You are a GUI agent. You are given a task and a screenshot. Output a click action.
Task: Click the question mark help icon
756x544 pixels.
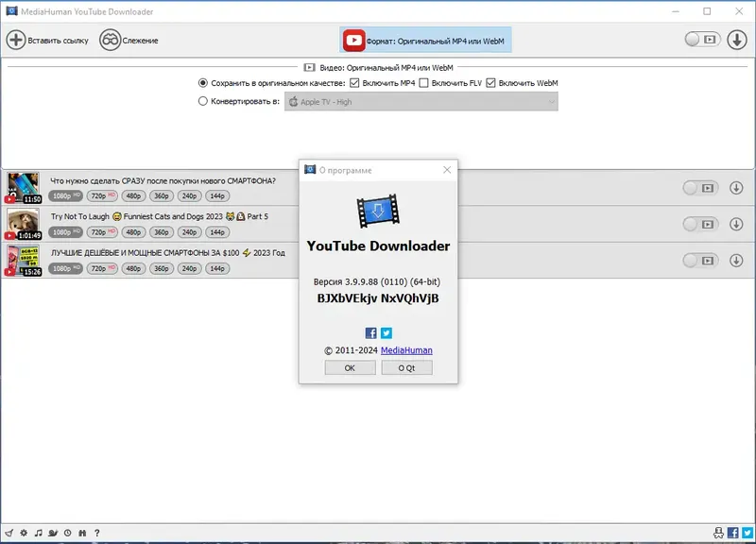97,533
